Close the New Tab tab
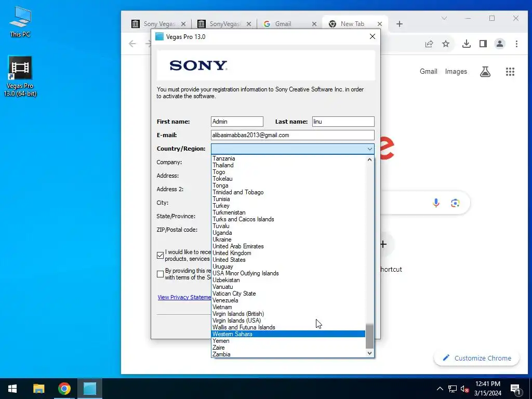The height and width of the screenshot is (399, 532). [380, 24]
